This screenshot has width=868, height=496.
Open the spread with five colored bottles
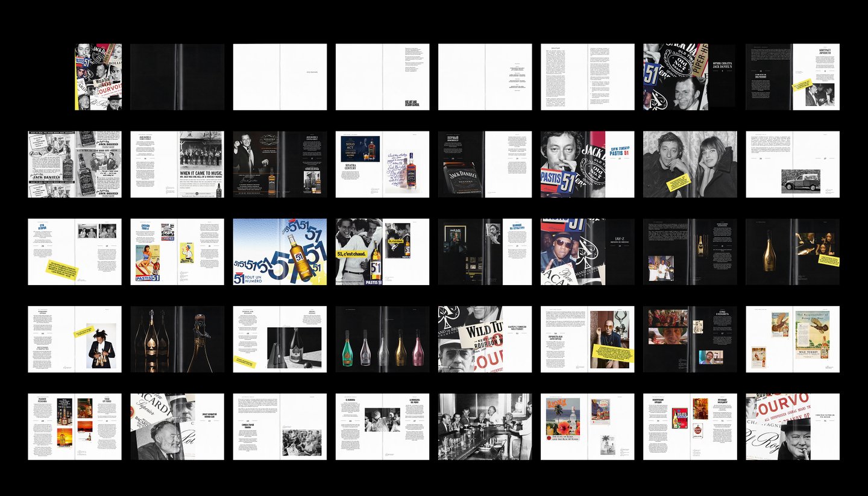point(383,339)
